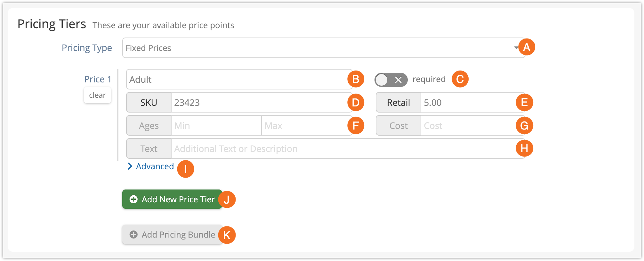
Task: Click the Additional Text or Description field
Action: (348, 148)
